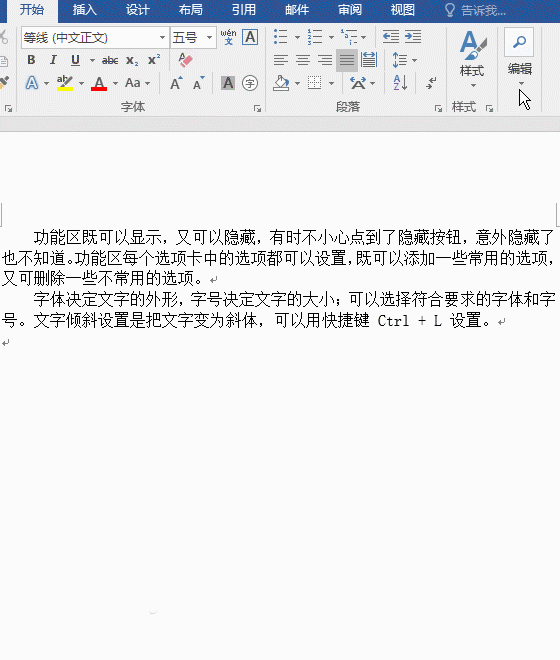This screenshot has width=560, height=660.
Task: Switch to the 开始 tab
Action: [32, 10]
